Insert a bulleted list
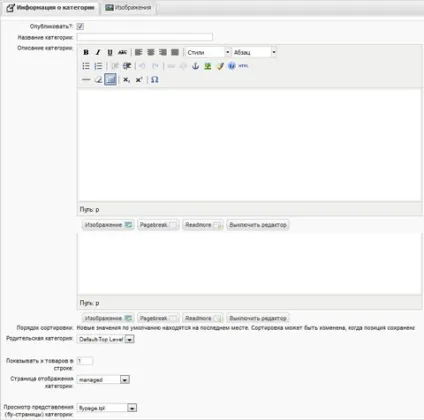424x420 pixels. 86,66
